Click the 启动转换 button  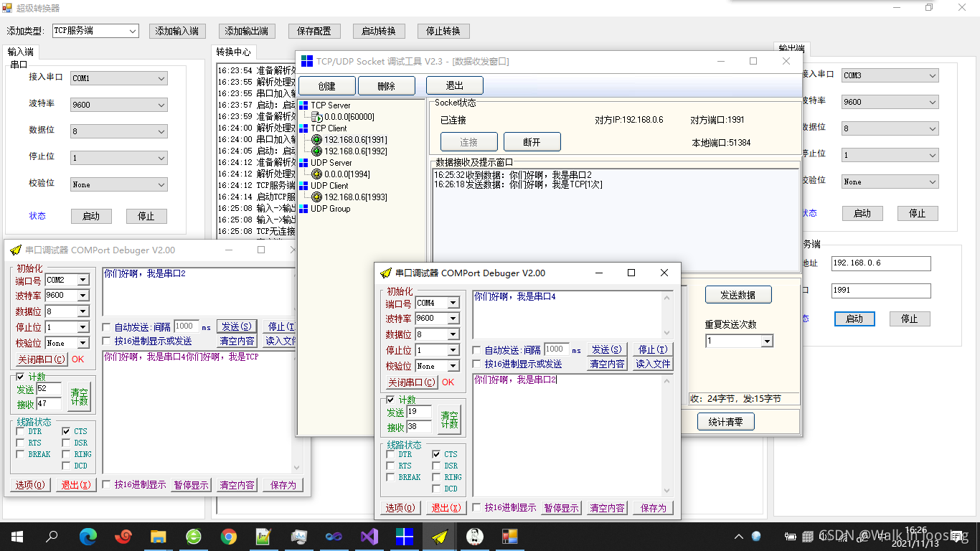[x=379, y=31]
